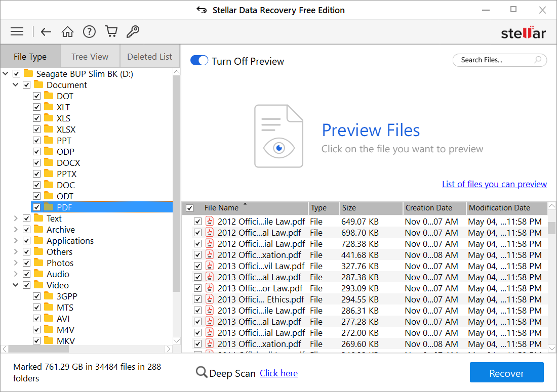Viewport: 557px width, 392px height.
Task: Click PDF icon of 2013 Offic...or Law.pdf
Action: [210, 288]
